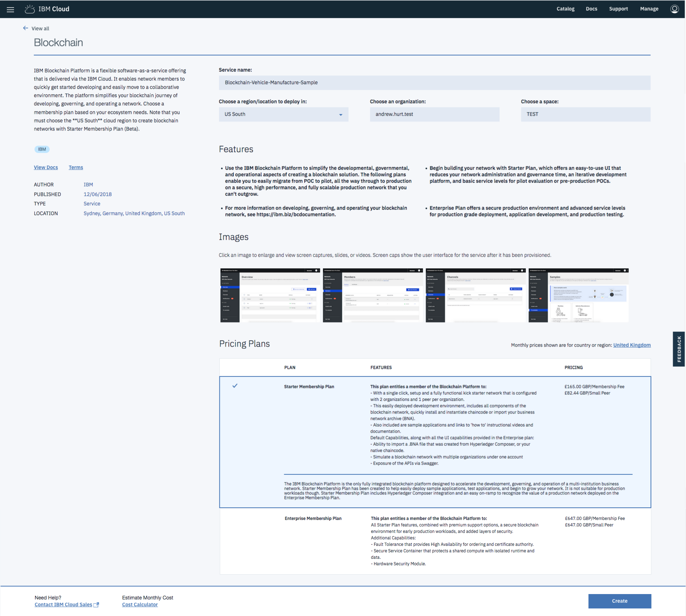Click Starter price £82.44 GBP/Small Peer
Screen dimensions: 686x616
(587, 393)
